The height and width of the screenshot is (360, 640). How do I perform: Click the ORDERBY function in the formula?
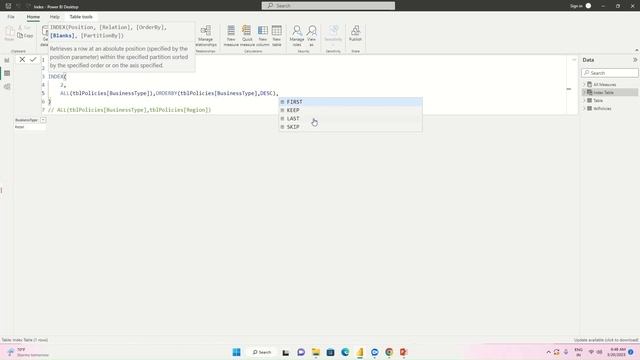(x=166, y=93)
